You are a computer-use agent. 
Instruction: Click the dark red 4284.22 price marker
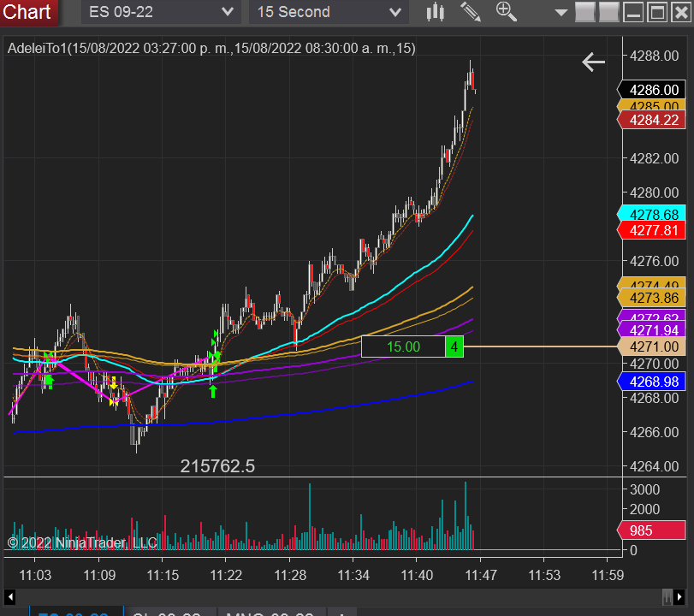pyautogui.click(x=651, y=120)
